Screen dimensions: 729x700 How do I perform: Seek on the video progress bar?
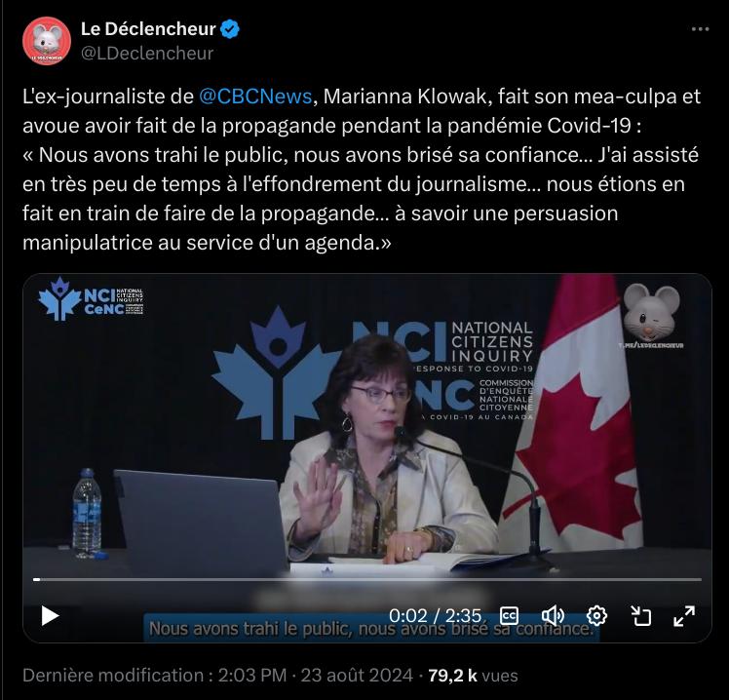[x=367, y=579]
